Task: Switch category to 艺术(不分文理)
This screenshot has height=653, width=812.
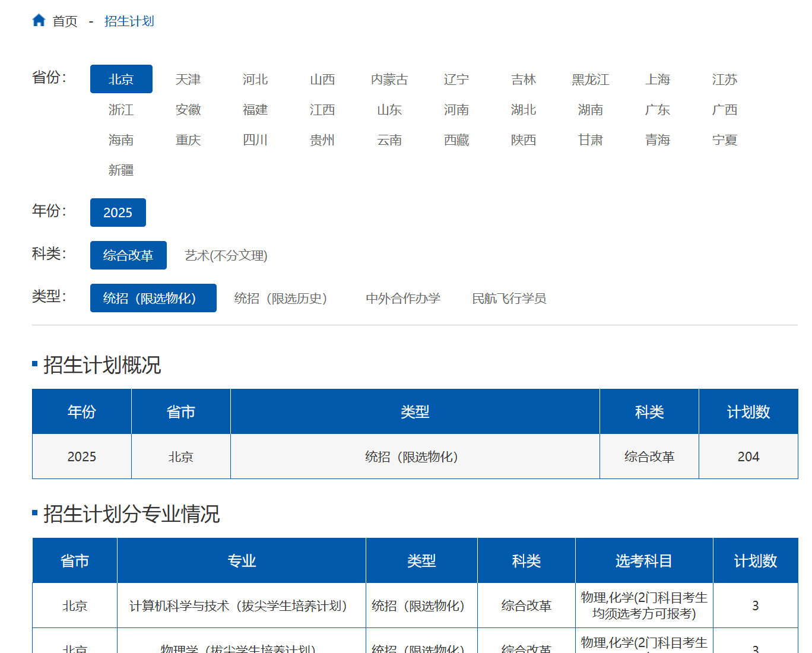Action: click(x=226, y=255)
